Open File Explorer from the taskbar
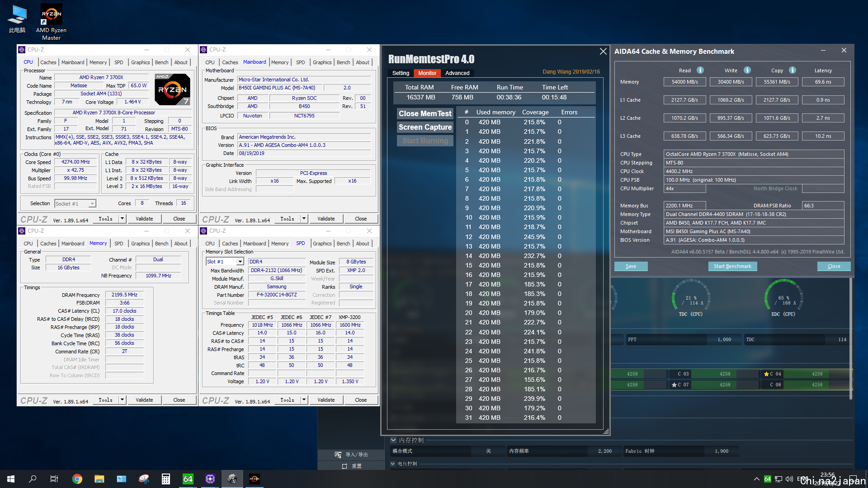868x488 pixels. pyautogui.click(x=99, y=479)
